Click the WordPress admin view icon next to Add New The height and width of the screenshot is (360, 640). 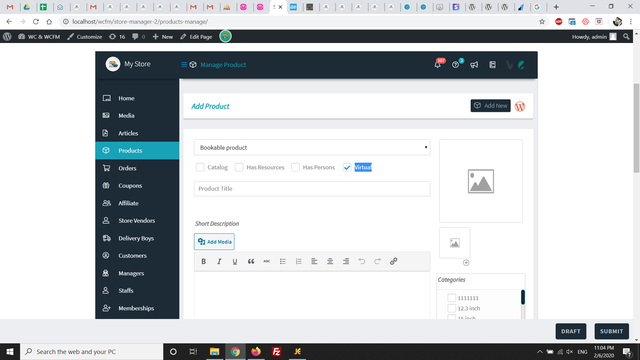520,106
